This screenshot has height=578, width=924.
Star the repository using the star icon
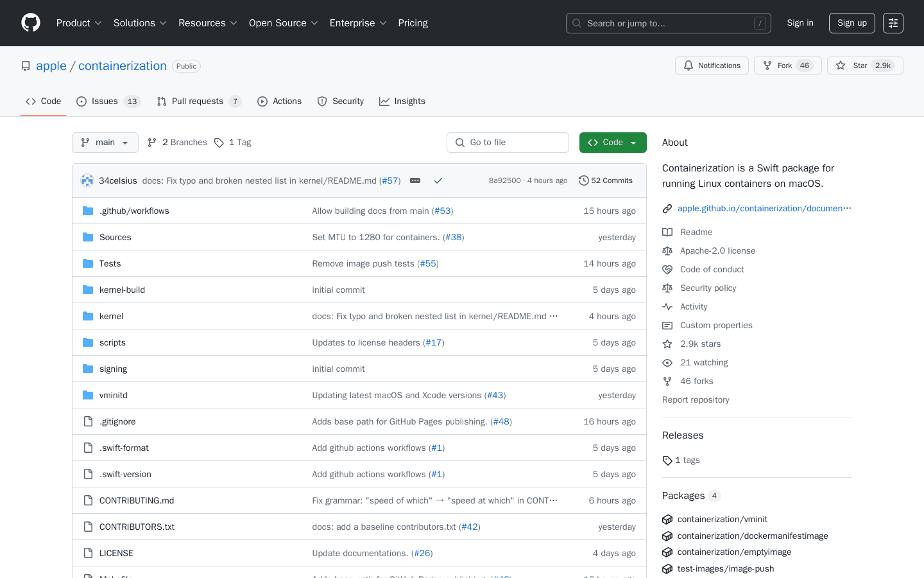click(841, 65)
